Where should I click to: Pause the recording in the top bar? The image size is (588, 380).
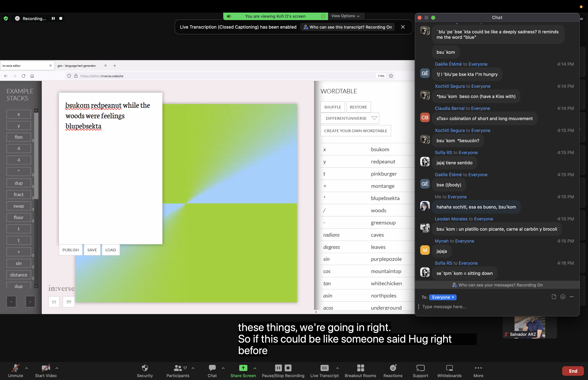(x=53, y=19)
